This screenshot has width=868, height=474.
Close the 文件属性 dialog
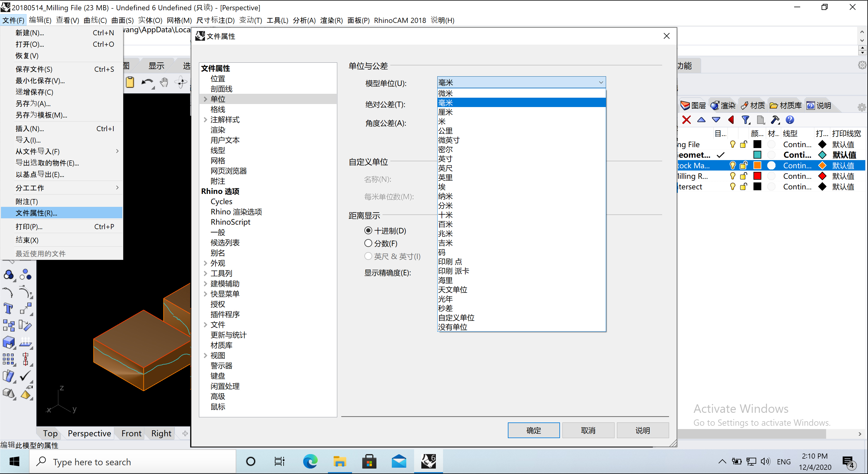click(x=666, y=36)
